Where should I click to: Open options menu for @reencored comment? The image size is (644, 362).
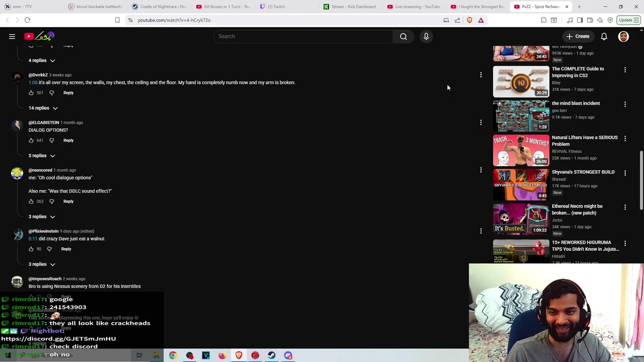[480, 170]
